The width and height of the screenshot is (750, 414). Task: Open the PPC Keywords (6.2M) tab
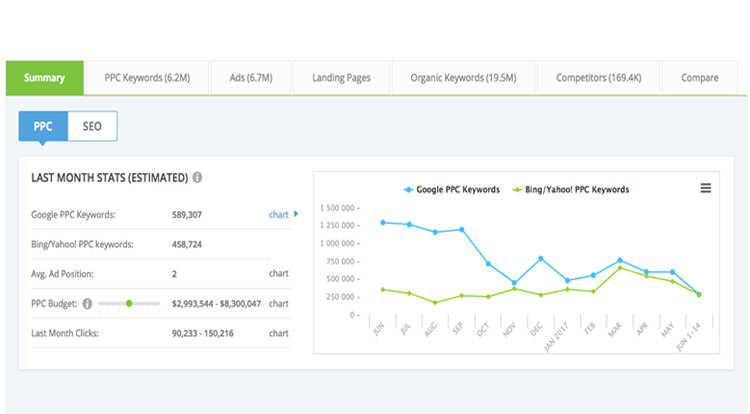coord(147,78)
